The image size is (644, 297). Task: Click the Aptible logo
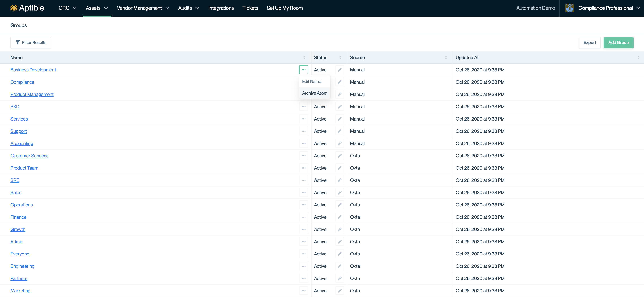click(27, 8)
